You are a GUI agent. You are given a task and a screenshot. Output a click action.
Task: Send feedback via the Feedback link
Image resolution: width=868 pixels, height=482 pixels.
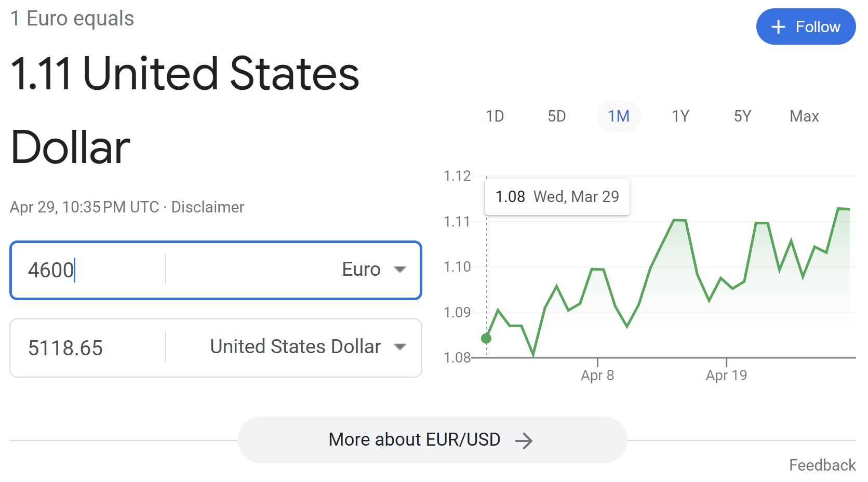822,465
